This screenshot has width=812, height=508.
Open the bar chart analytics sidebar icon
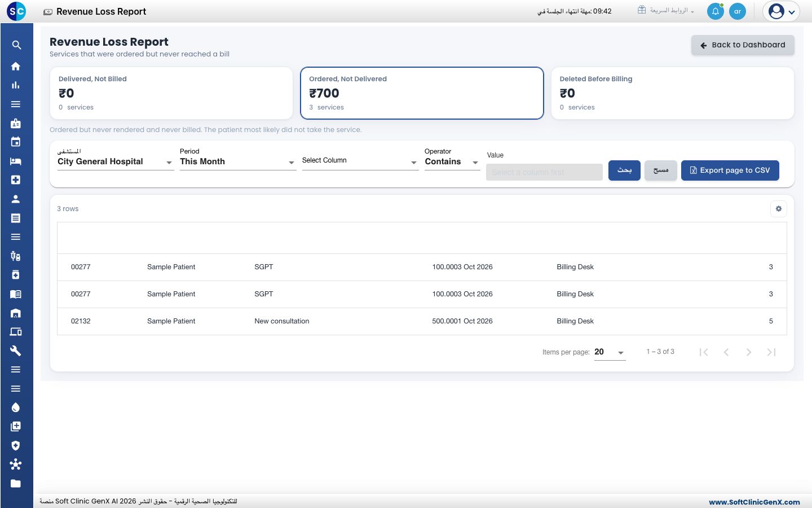(x=16, y=85)
